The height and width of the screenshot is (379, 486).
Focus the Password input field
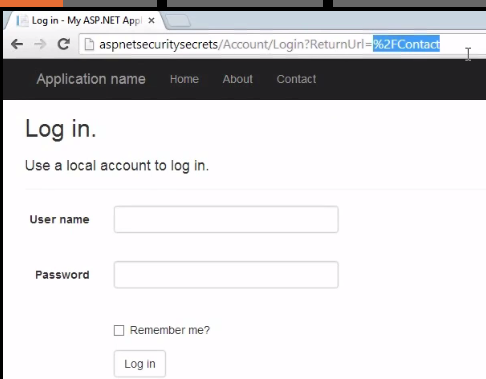(226, 275)
